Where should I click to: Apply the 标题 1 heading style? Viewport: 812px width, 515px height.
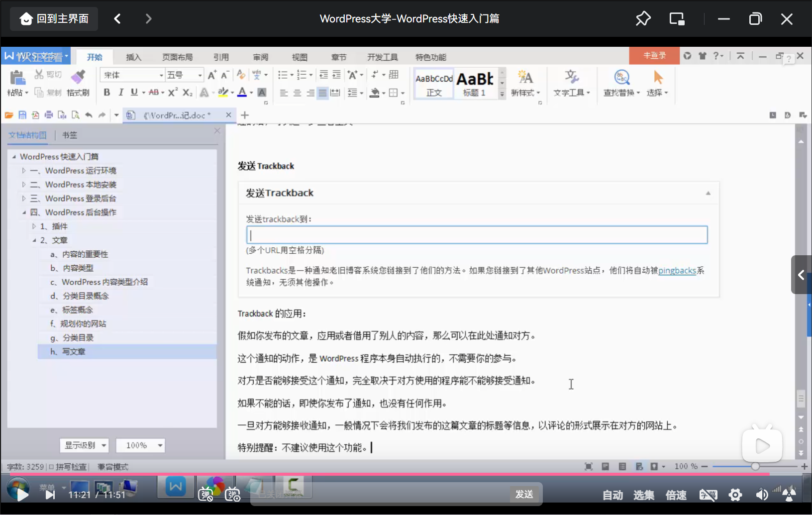[x=476, y=84]
